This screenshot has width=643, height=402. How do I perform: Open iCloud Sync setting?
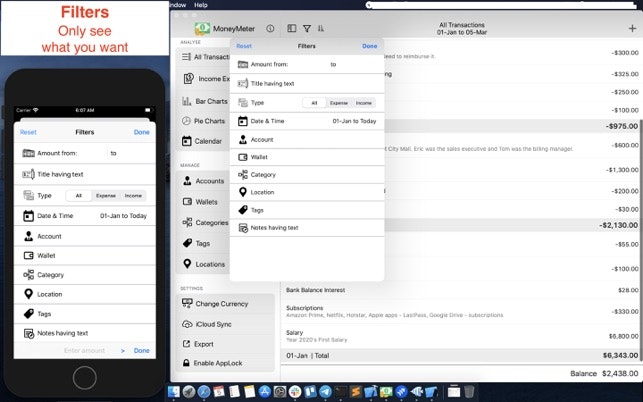[225, 324]
